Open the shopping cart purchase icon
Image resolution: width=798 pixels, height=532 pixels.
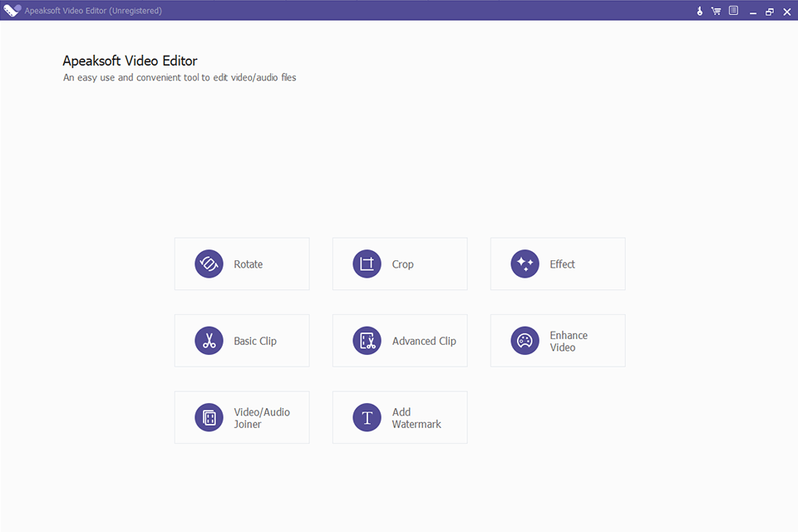716,11
